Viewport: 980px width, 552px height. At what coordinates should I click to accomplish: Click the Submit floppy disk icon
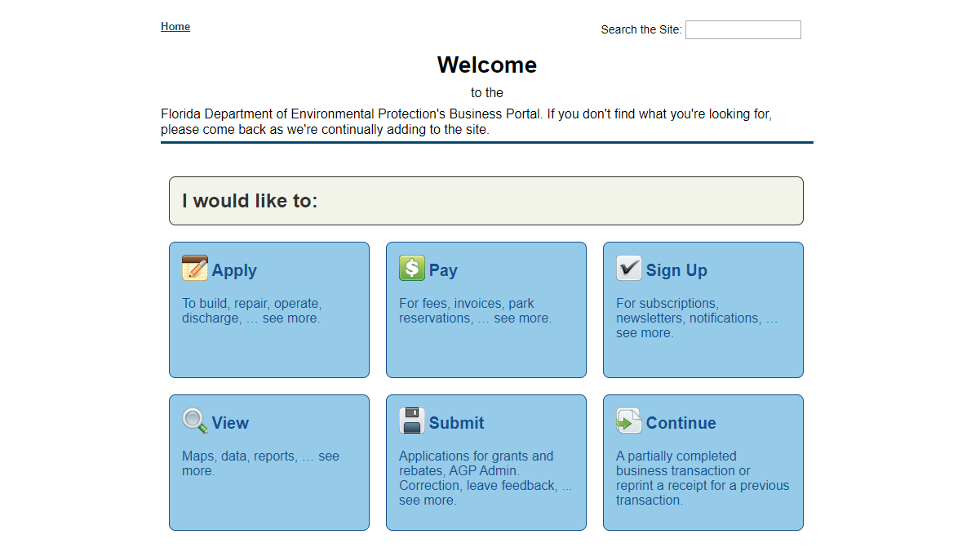point(412,421)
